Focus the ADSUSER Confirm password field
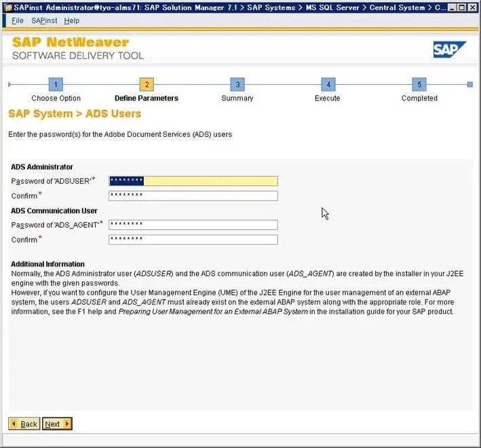 pos(193,195)
